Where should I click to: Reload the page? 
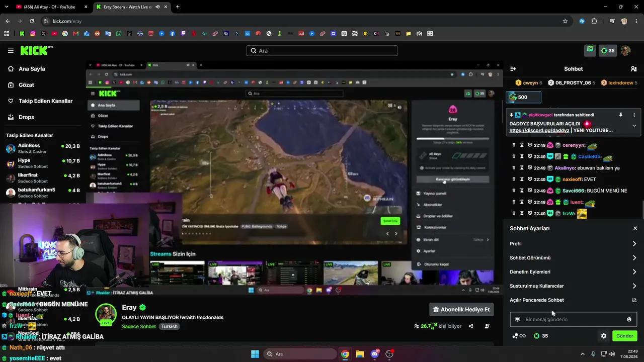[x=32, y=21]
